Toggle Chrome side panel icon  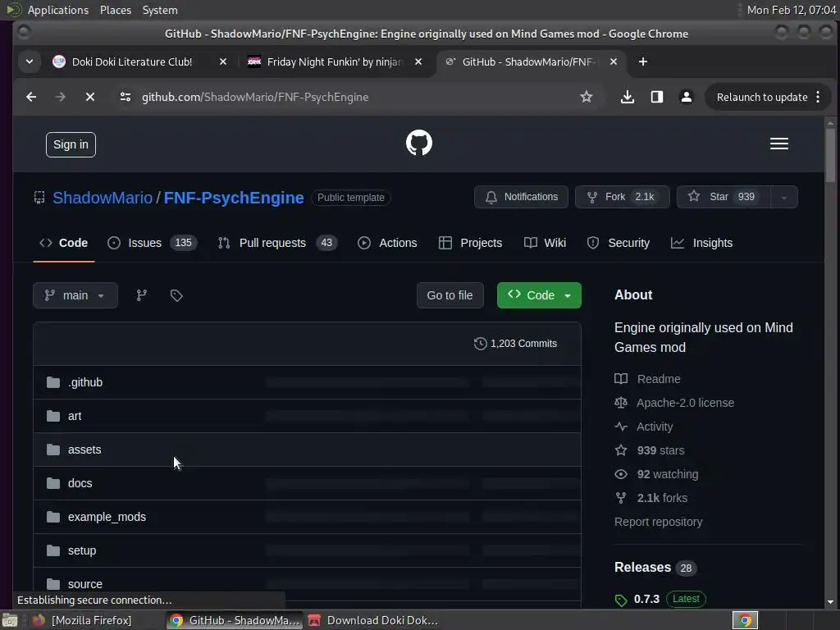(657, 97)
